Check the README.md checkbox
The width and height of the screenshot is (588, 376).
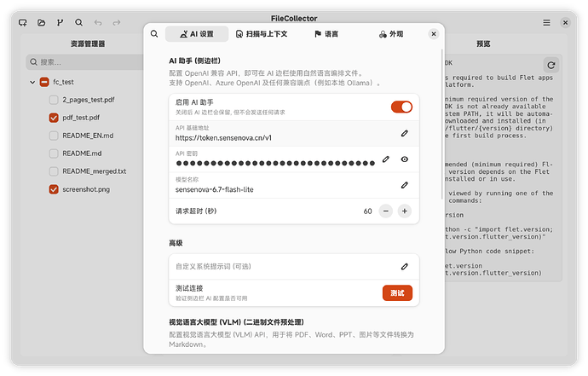(x=54, y=153)
